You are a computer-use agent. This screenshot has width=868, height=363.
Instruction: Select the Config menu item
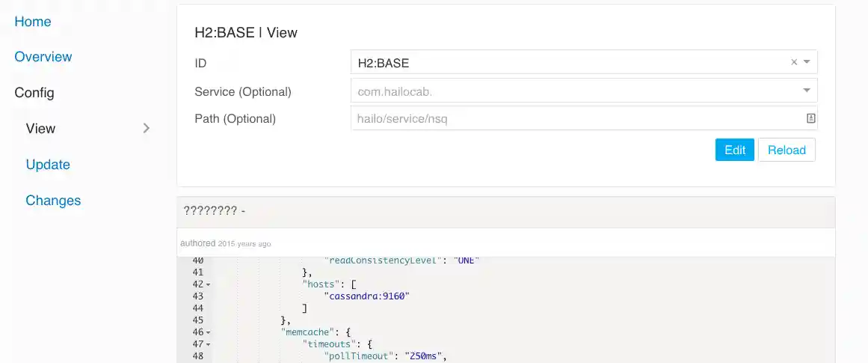34,93
